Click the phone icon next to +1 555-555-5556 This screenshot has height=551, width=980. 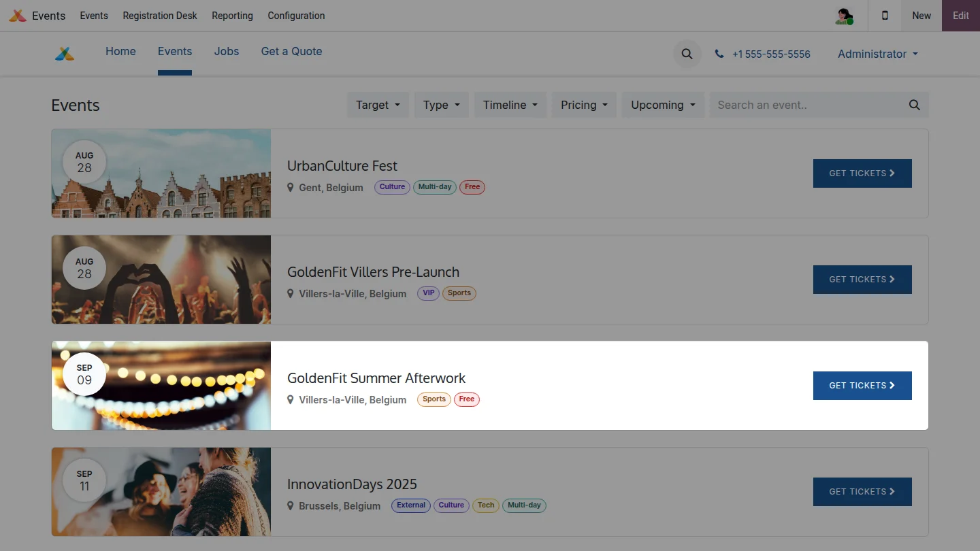click(x=719, y=54)
